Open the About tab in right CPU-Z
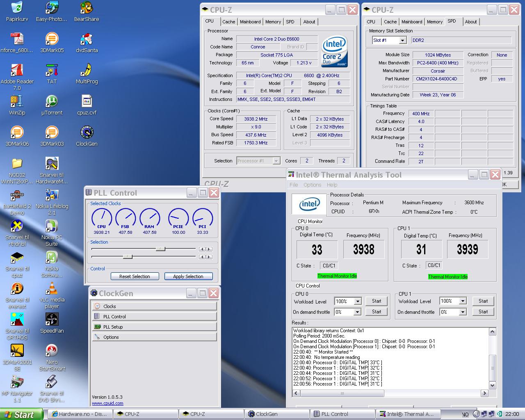 click(470, 22)
